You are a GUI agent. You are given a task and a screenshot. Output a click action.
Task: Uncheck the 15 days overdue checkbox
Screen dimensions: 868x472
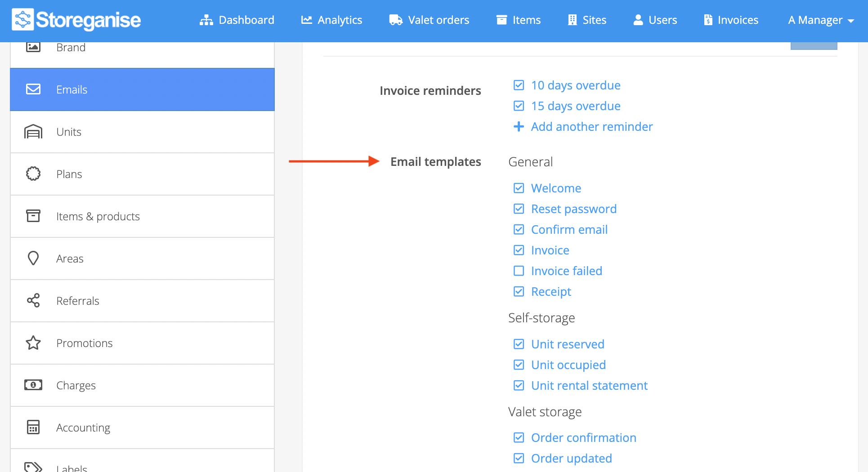(519, 106)
